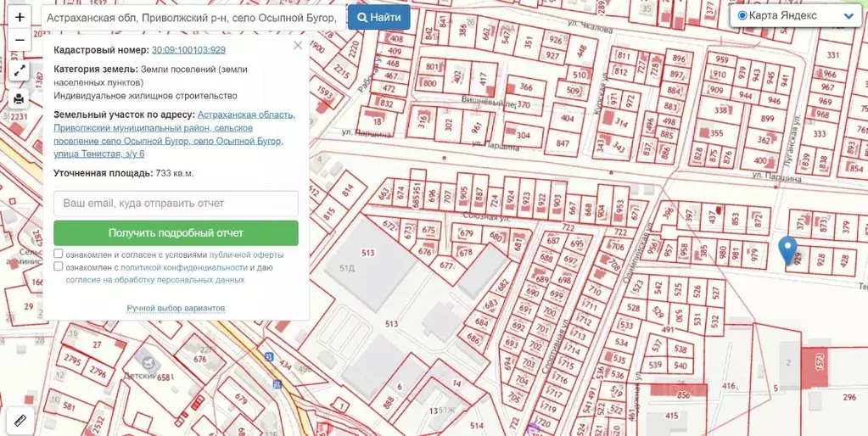Click the parcel labeled 415
This screenshot has width=868, height=436.
tap(671, 416)
